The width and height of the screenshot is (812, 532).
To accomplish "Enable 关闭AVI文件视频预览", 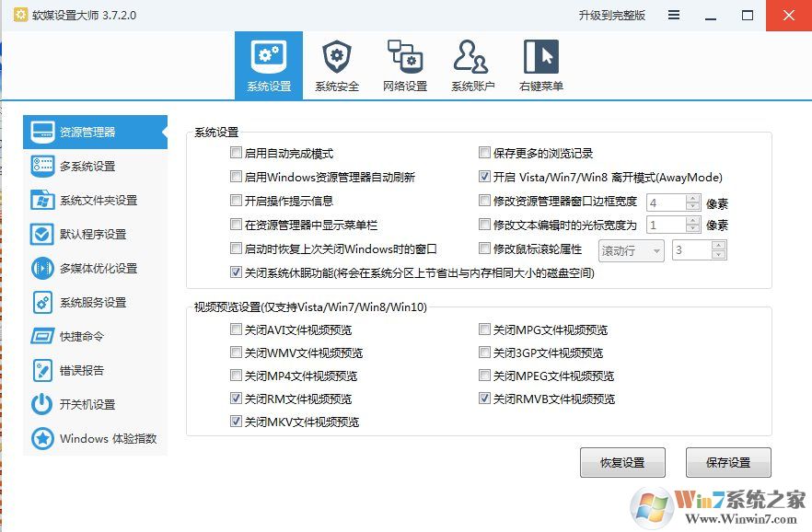I will click(237, 330).
